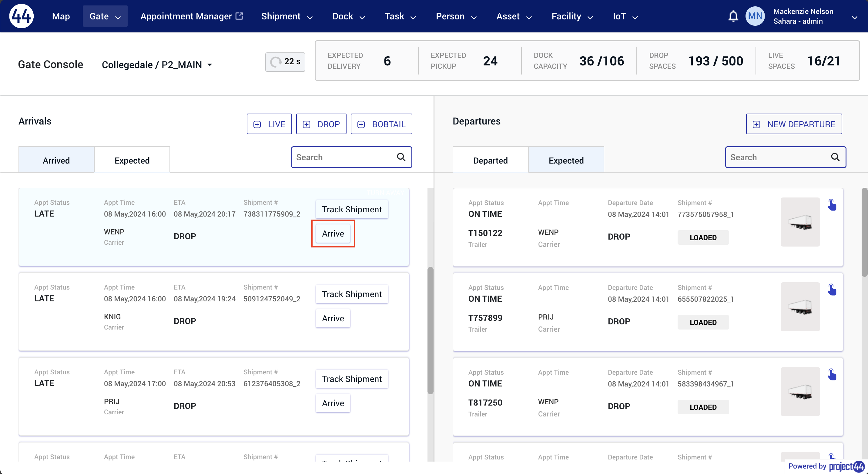Viewport: 868px width, 474px height.
Task: Open the trailer thumbnail for T817250
Action: 800,392
